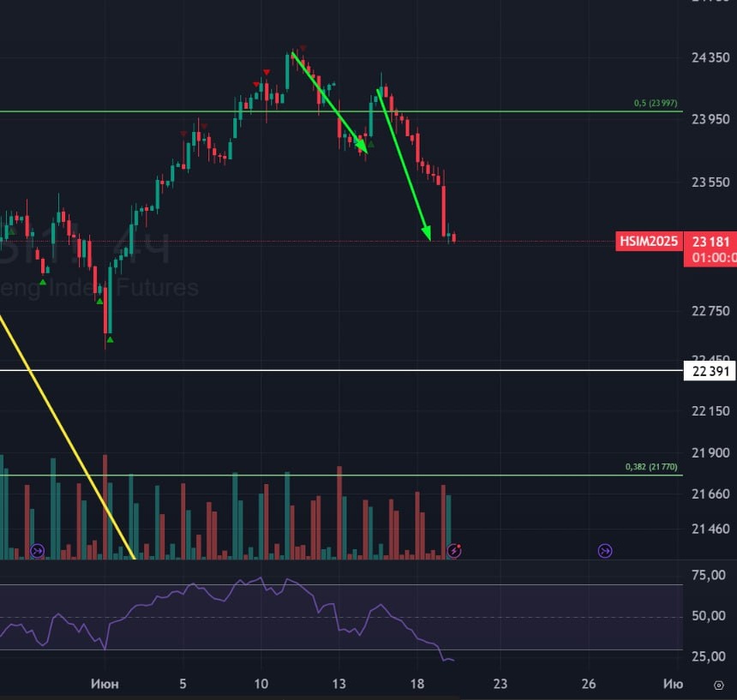
Task: Click the 10 date label on time axis
Action: 261,684
